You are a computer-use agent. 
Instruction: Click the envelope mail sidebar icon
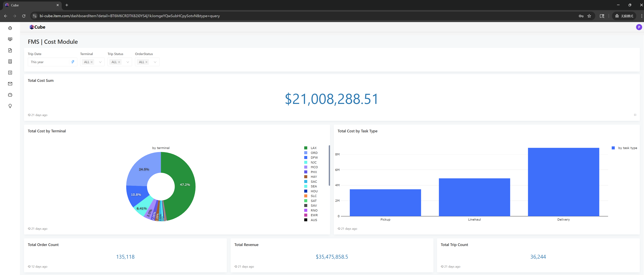click(x=10, y=84)
